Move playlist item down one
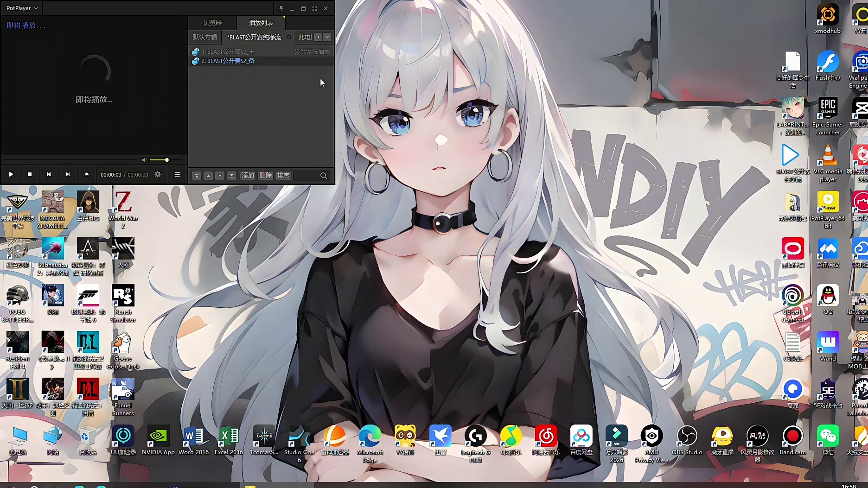This screenshot has width=868, height=488. (220, 176)
